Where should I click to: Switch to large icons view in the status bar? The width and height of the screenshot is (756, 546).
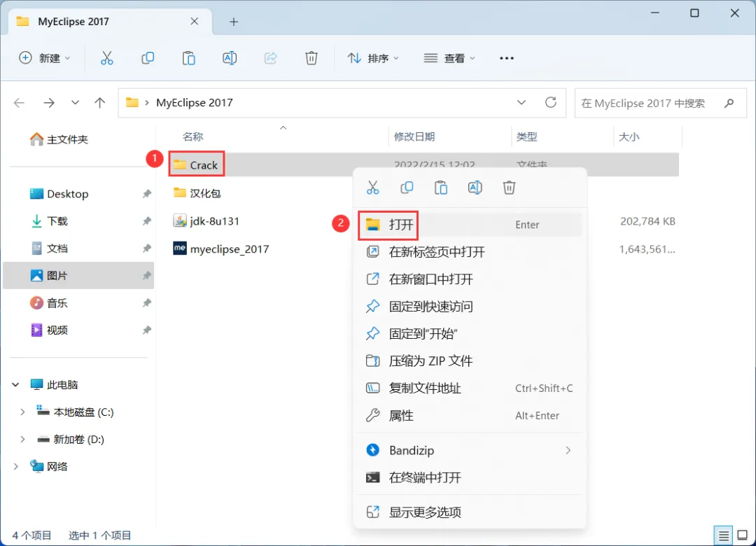[x=743, y=535]
